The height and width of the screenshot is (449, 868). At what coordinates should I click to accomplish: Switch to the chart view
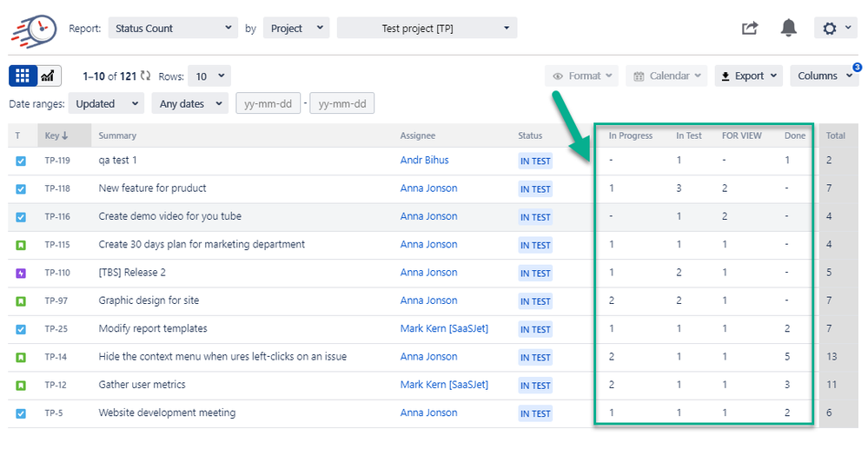[x=49, y=76]
